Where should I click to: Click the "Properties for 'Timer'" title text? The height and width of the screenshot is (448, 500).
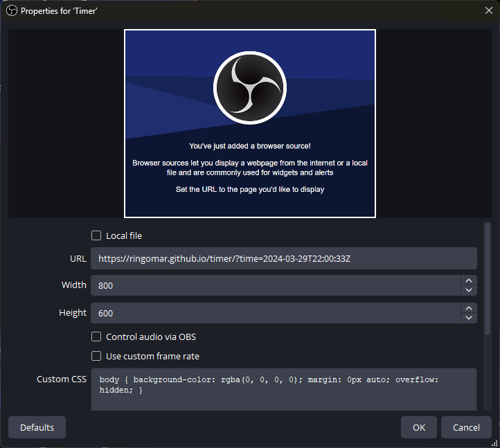pos(59,11)
